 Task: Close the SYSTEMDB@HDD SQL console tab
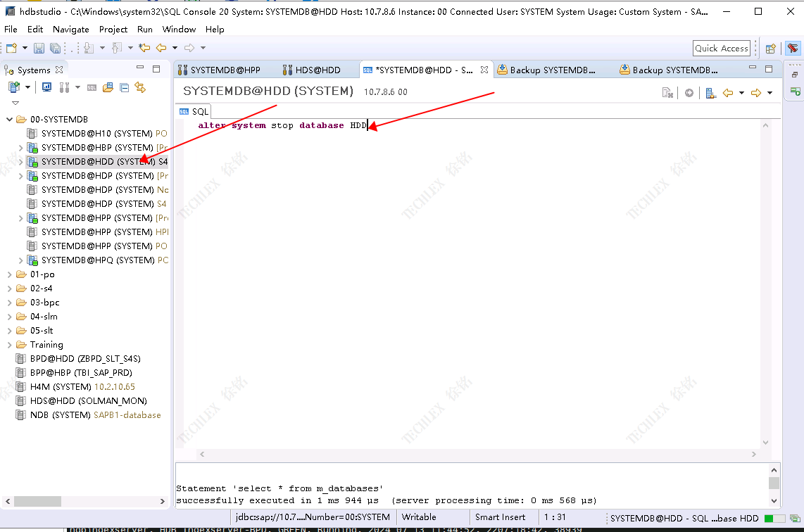484,70
